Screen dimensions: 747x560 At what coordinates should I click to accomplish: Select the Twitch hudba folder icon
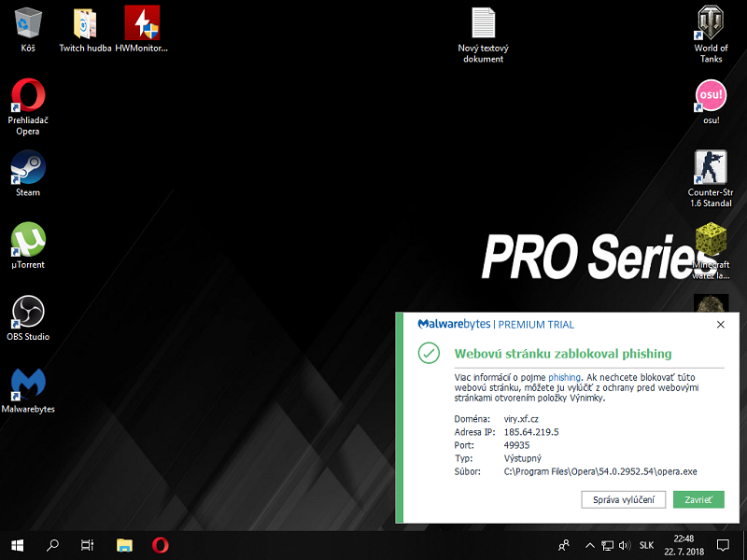pyautogui.click(x=85, y=29)
